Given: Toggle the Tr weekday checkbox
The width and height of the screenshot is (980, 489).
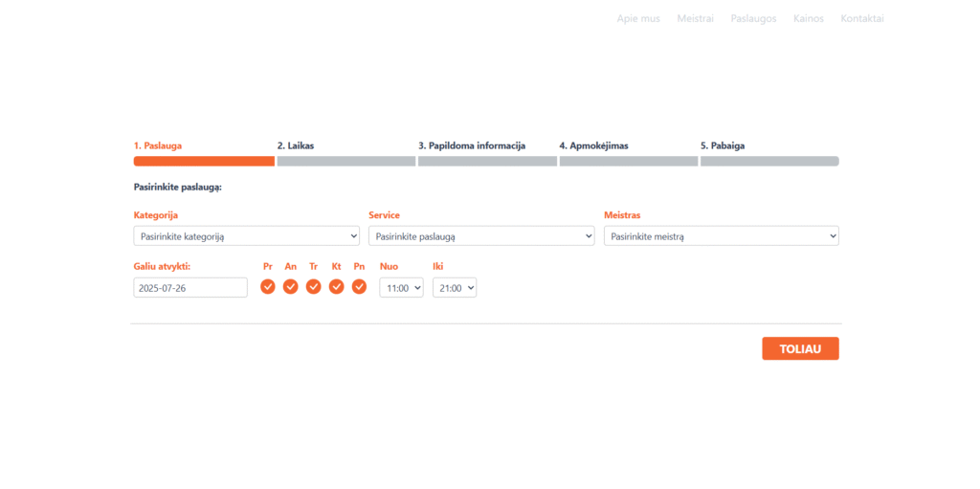Looking at the screenshot, I should (x=314, y=286).
